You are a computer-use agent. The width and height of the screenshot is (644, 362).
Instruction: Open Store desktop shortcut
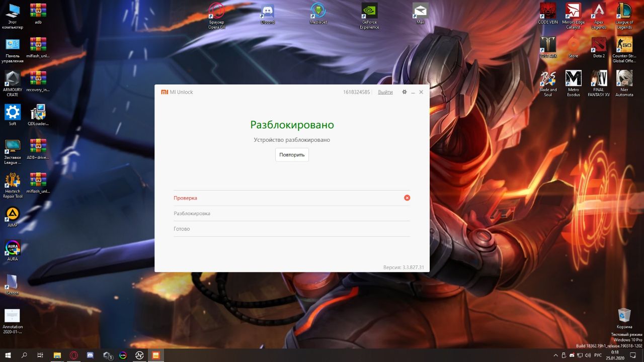click(x=573, y=48)
